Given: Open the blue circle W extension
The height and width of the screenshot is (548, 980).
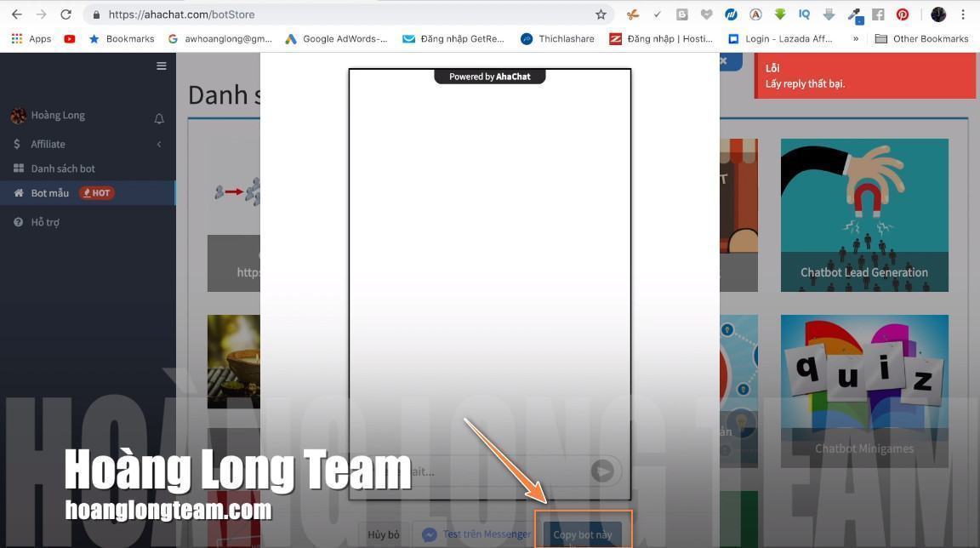Looking at the screenshot, I should coord(731,14).
